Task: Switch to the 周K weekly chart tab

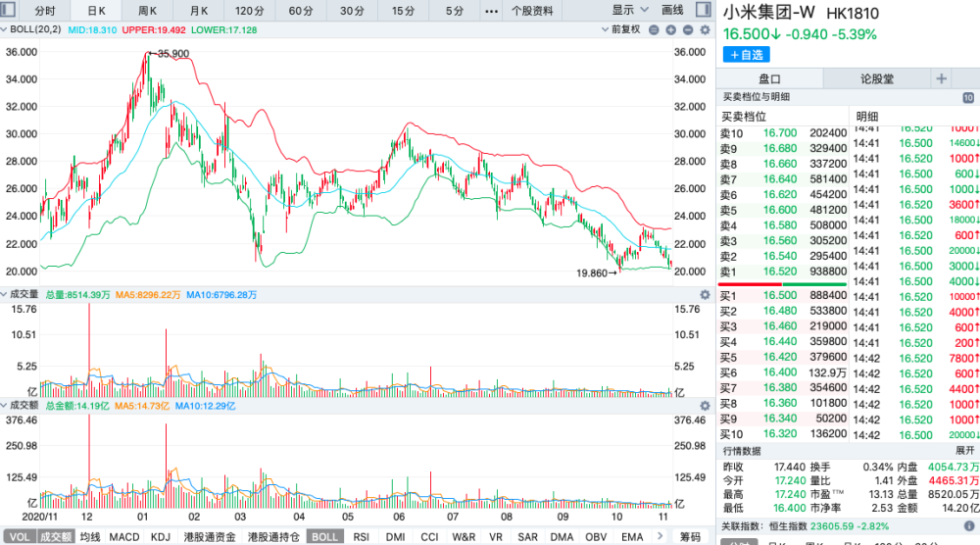Action: coord(148,11)
